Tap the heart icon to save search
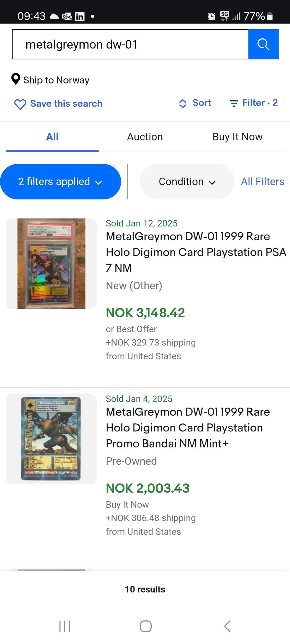Image resolution: width=290 pixels, height=644 pixels. pyautogui.click(x=20, y=104)
